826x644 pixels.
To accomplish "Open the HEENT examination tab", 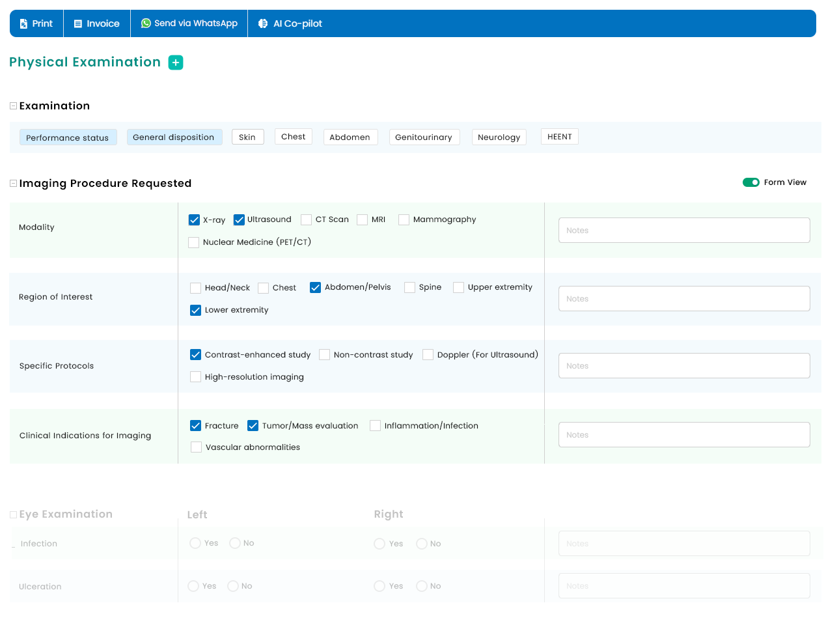I will tap(560, 136).
